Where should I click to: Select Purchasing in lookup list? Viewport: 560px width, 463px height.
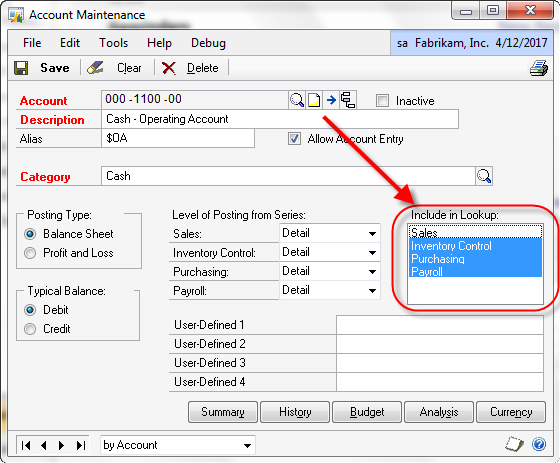point(475,258)
